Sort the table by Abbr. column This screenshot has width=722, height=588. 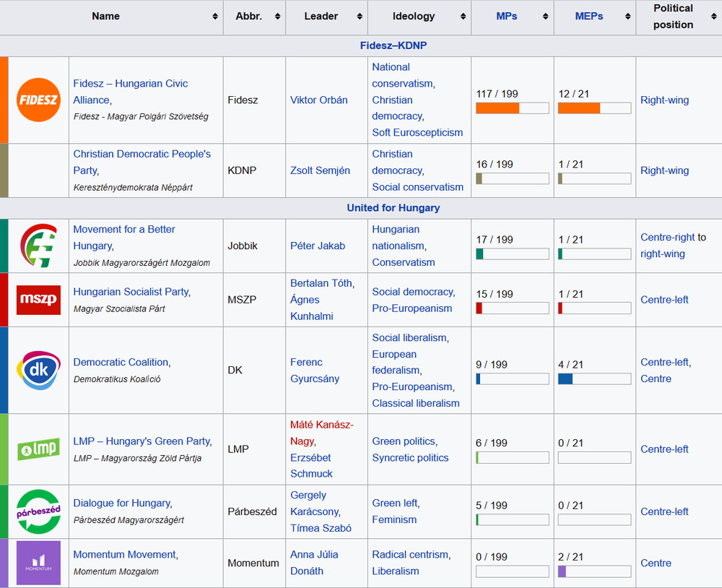click(277, 17)
